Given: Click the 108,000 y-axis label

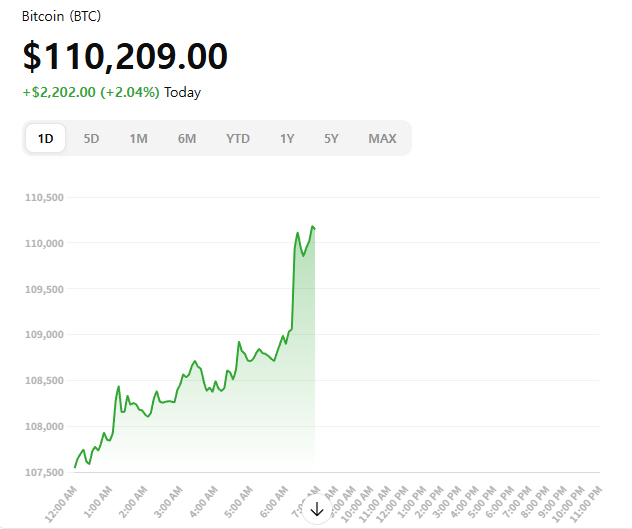Looking at the screenshot, I should [44, 427].
